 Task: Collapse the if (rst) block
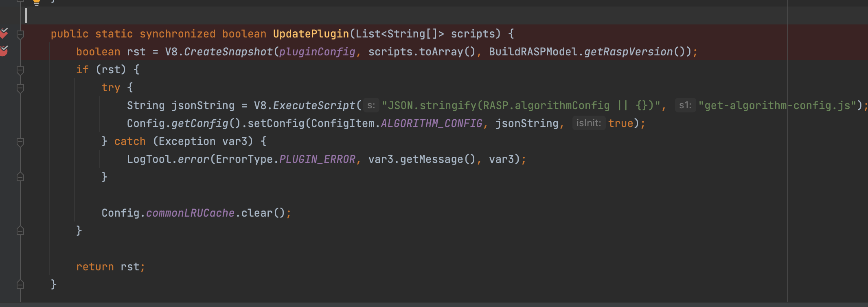click(x=20, y=70)
